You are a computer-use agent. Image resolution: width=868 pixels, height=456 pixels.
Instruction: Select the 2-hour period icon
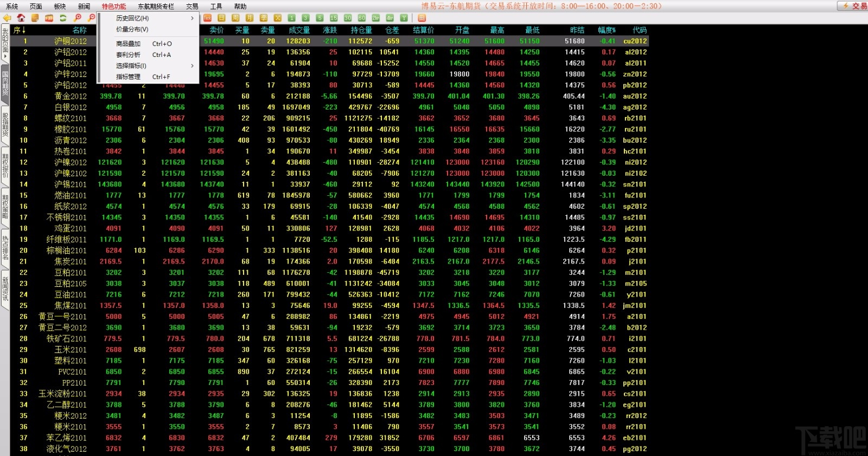pyautogui.click(x=376, y=18)
